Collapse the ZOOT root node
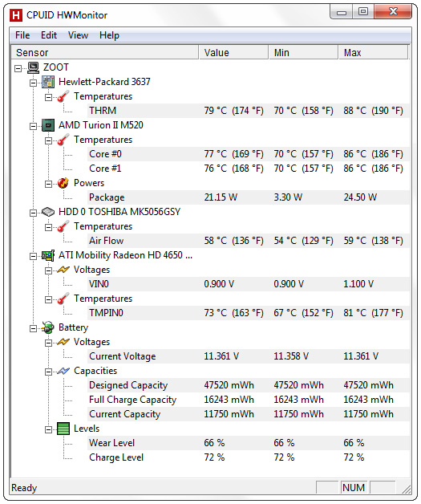421x504 pixels. pos(18,68)
